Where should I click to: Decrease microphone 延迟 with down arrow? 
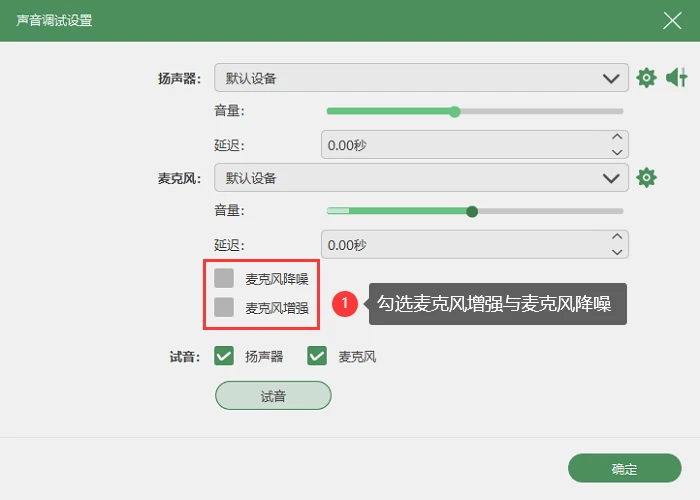pos(617,252)
